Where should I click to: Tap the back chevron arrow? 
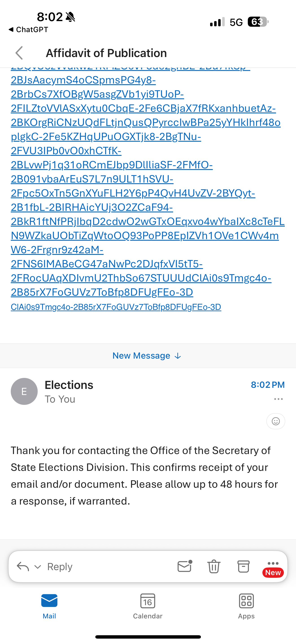(x=19, y=53)
